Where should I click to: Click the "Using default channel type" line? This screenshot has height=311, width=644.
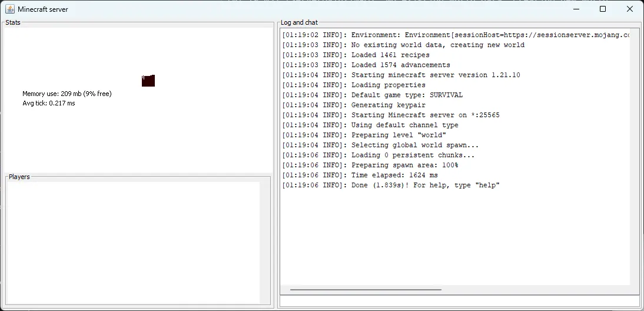[x=370, y=125]
